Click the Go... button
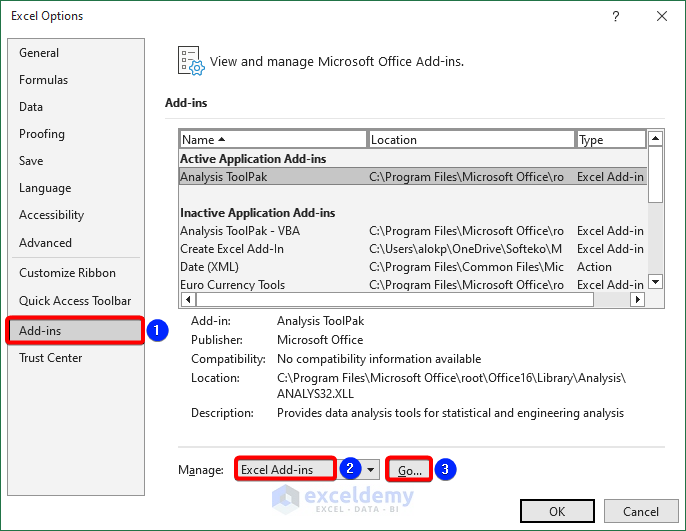686x531 pixels. tap(410, 469)
